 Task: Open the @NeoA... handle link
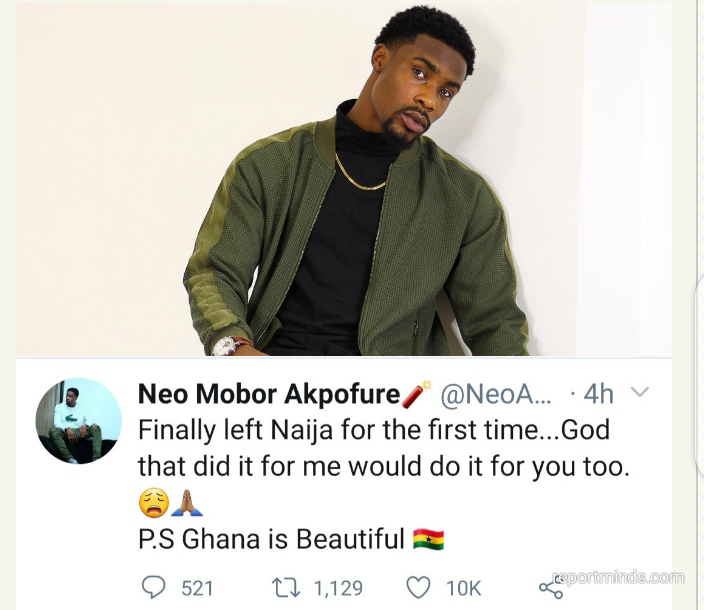495,394
